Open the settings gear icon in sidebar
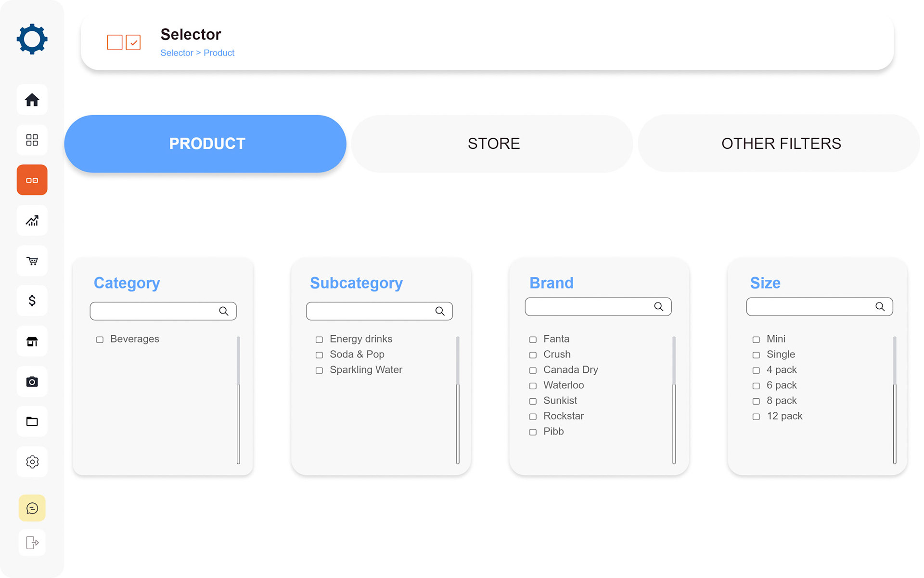This screenshot has width=924, height=578. pyautogui.click(x=32, y=462)
